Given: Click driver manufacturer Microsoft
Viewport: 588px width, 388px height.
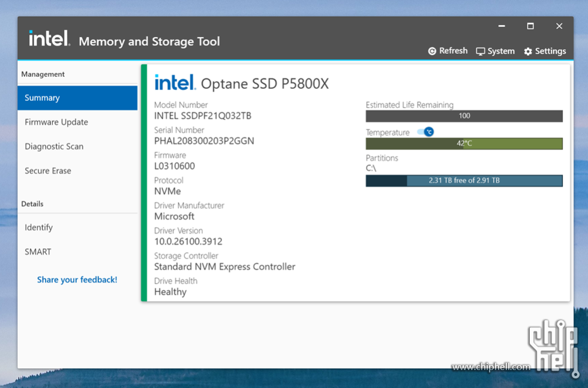Looking at the screenshot, I should (175, 216).
